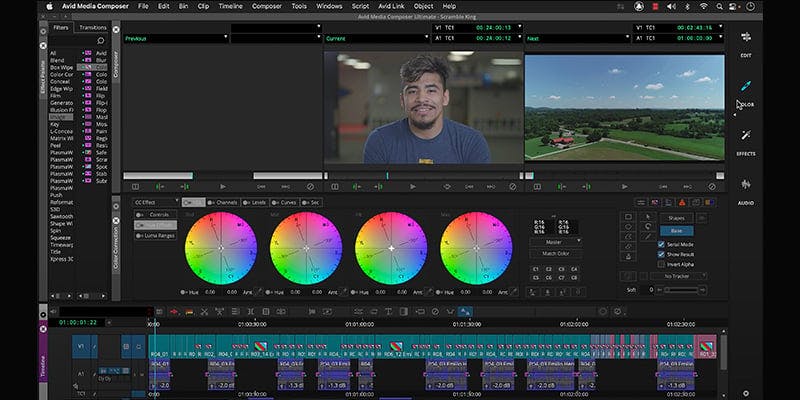Open the Wi-Fi status menu
This screenshot has width=800, height=400.
click(x=704, y=7)
